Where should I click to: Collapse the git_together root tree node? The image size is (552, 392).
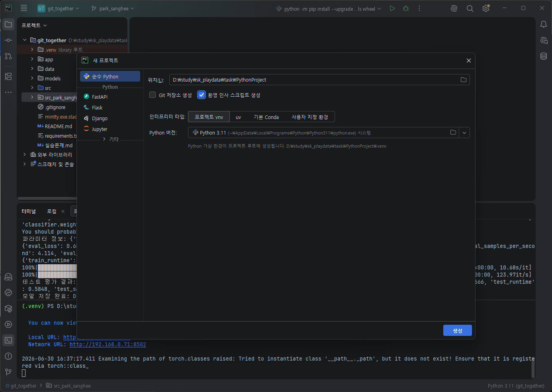click(x=25, y=40)
